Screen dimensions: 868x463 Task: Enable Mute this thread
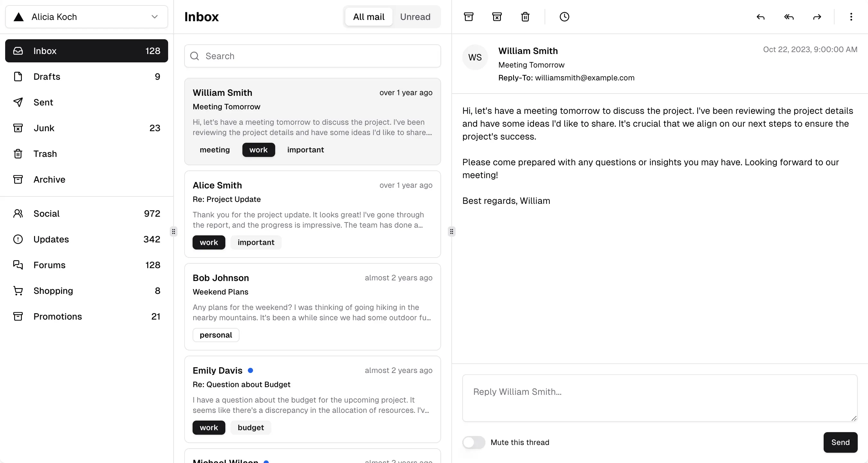(474, 443)
